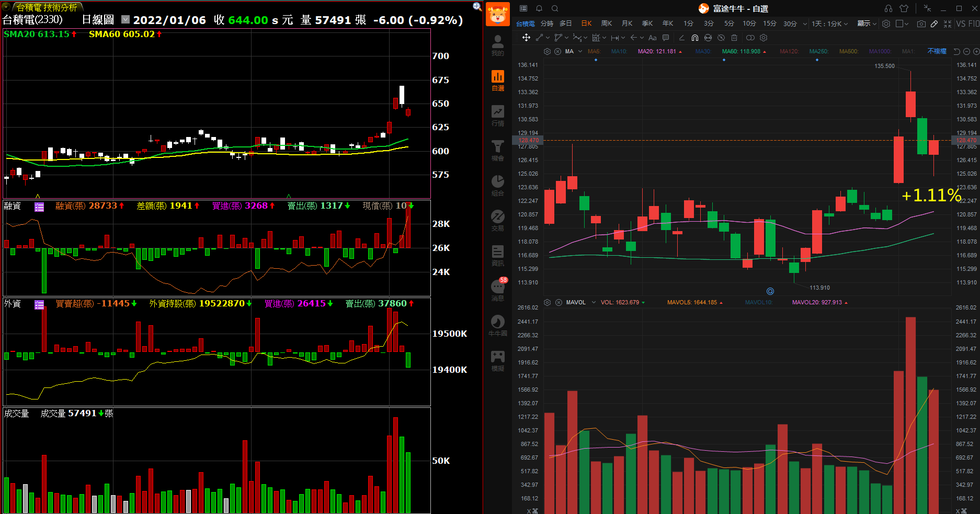Viewport: 980px width, 514px height.
Task: Take chart screenshot with camera icon
Action: (x=921, y=24)
